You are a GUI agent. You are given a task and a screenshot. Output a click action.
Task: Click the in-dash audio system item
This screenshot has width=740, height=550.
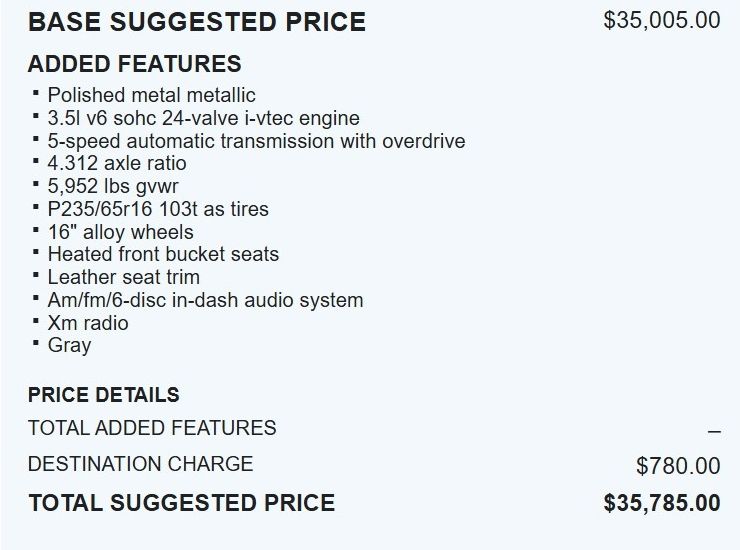click(x=205, y=300)
